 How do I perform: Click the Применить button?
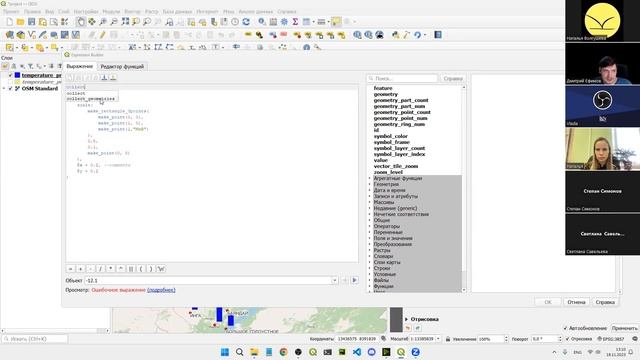(624, 328)
